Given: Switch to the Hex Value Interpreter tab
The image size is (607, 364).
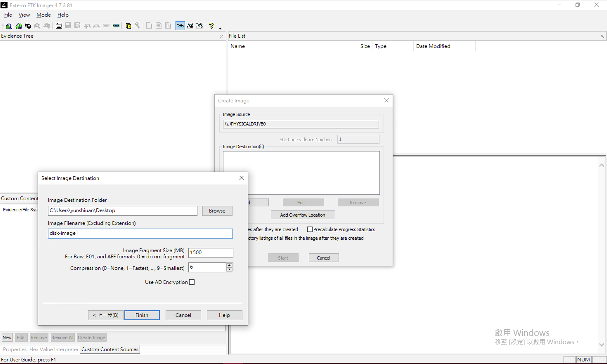Looking at the screenshot, I should pyautogui.click(x=54, y=349).
